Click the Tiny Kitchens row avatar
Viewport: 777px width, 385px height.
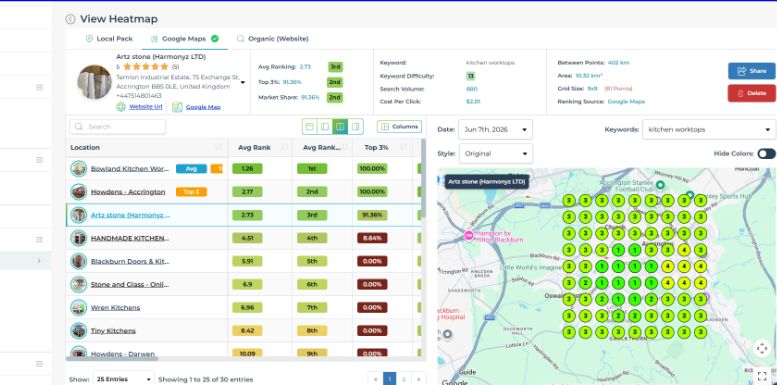pos(78,330)
